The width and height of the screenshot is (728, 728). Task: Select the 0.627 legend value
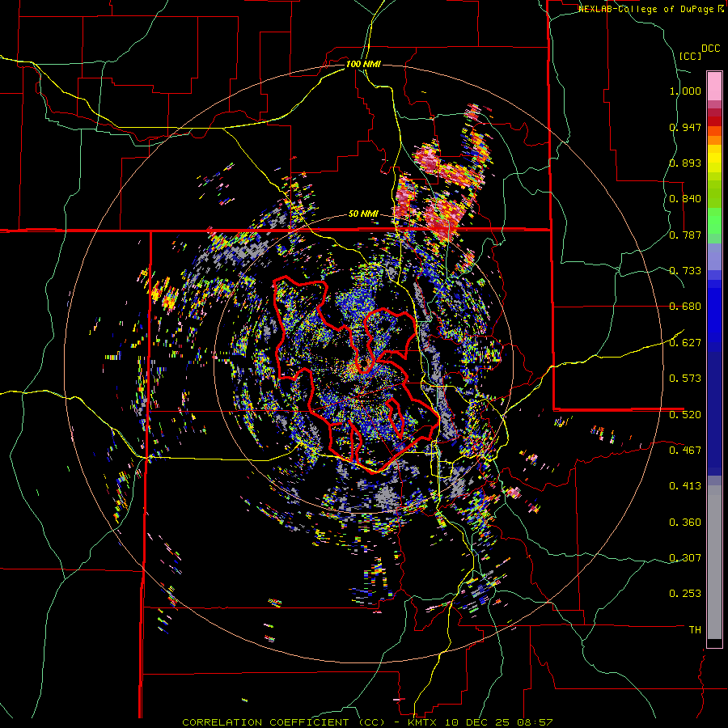click(x=685, y=343)
